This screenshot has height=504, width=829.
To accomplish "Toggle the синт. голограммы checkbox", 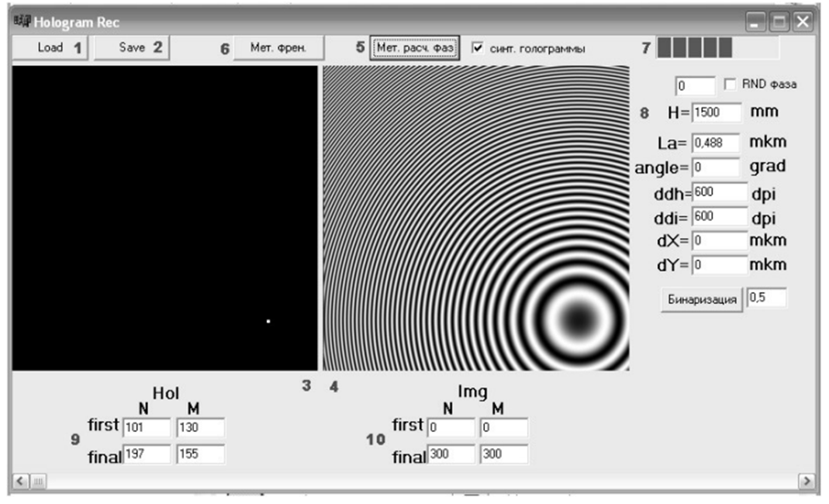I will (x=477, y=47).
